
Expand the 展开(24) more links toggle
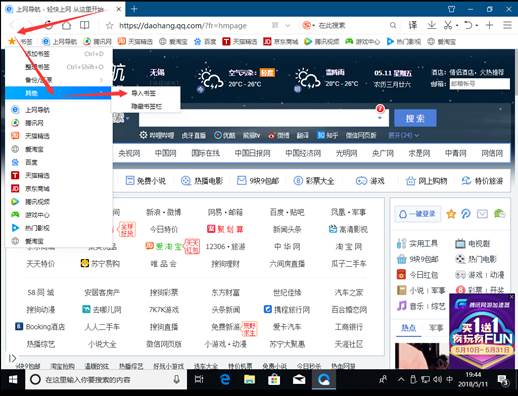tap(403, 135)
